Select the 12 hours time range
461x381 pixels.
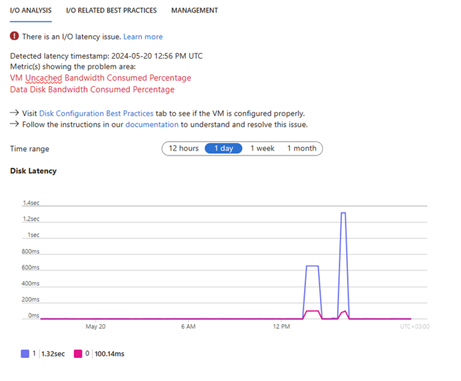184,148
